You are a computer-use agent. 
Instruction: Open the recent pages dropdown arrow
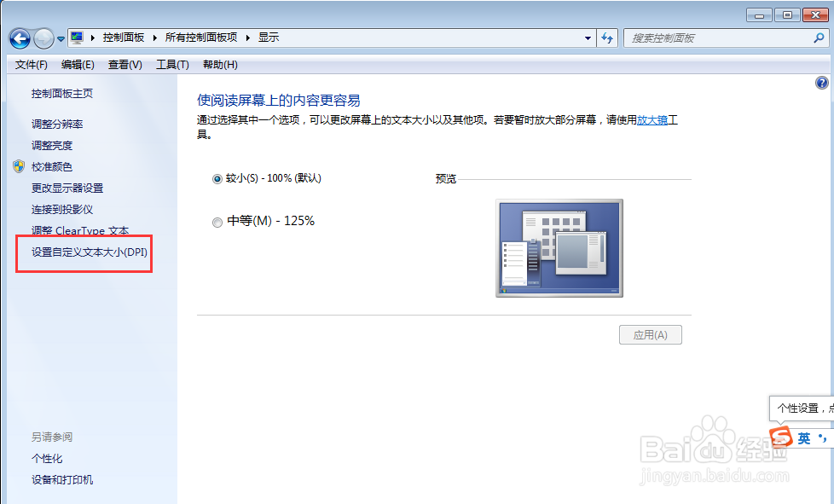coord(59,38)
